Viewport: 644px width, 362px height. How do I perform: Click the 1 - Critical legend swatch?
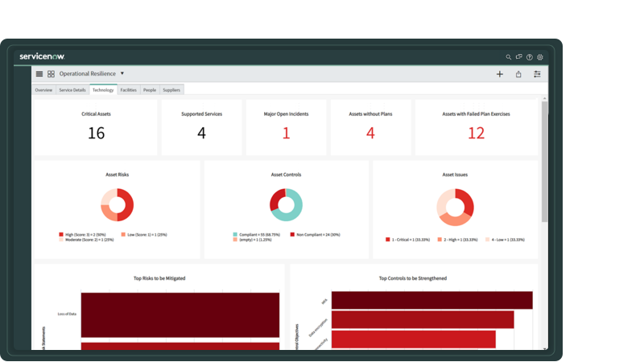(x=388, y=239)
